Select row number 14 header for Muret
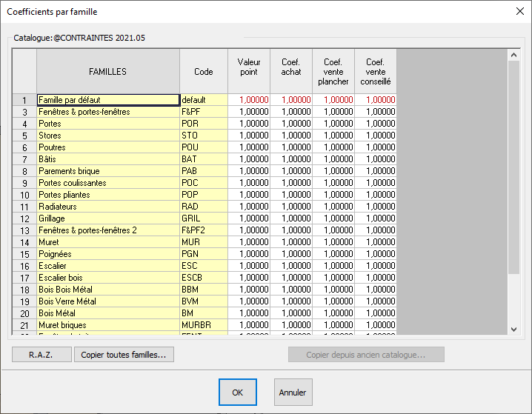 pos(24,242)
